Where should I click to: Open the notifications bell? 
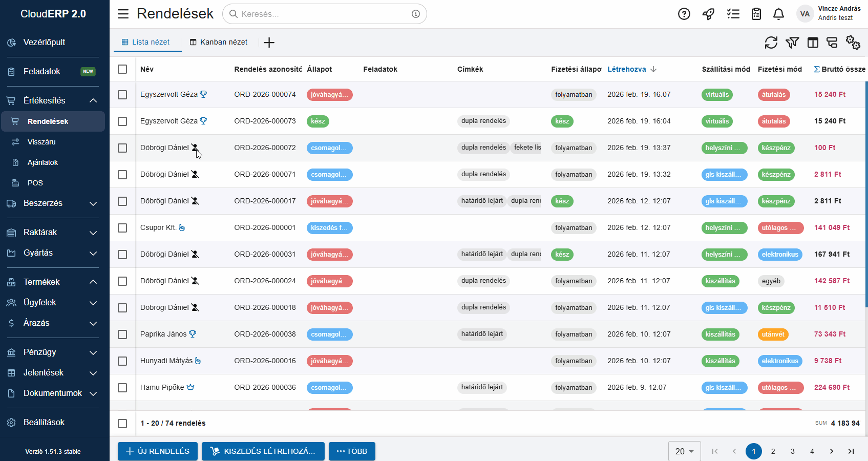click(778, 14)
